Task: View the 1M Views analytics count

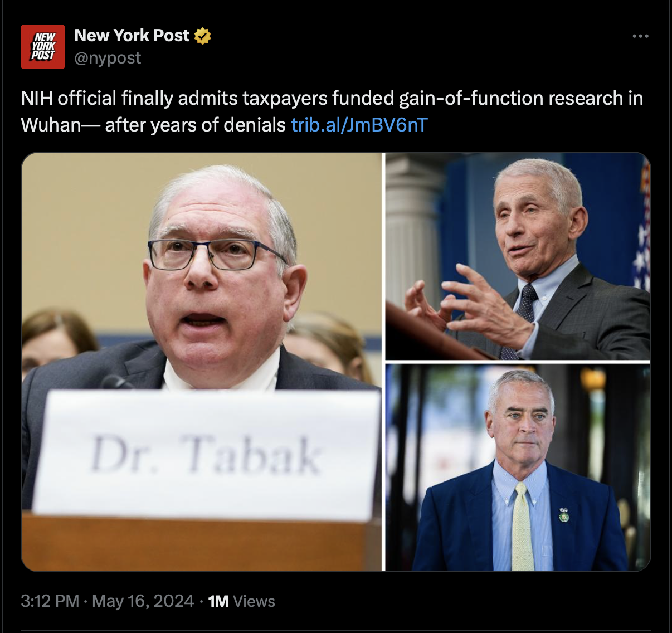Action: (241, 601)
